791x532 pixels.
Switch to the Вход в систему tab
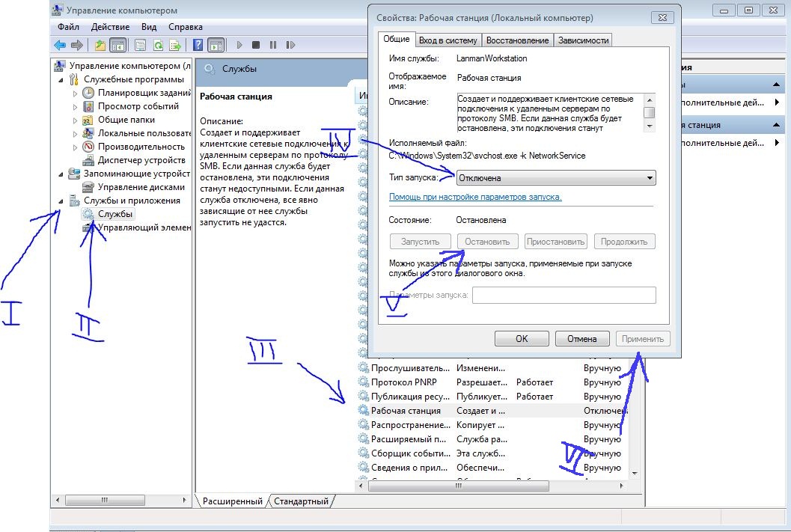[x=448, y=40]
